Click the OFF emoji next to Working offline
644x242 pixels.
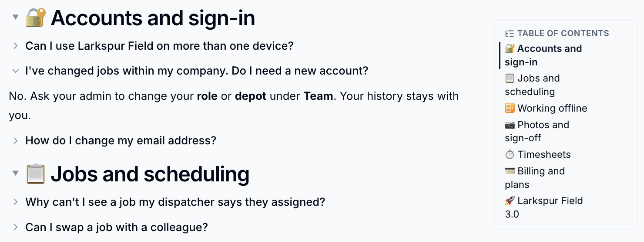click(x=510, y=108)
